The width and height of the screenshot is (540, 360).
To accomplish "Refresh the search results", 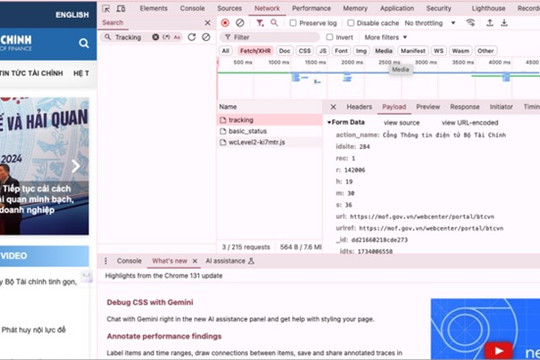I will click(x=192, y=37).
